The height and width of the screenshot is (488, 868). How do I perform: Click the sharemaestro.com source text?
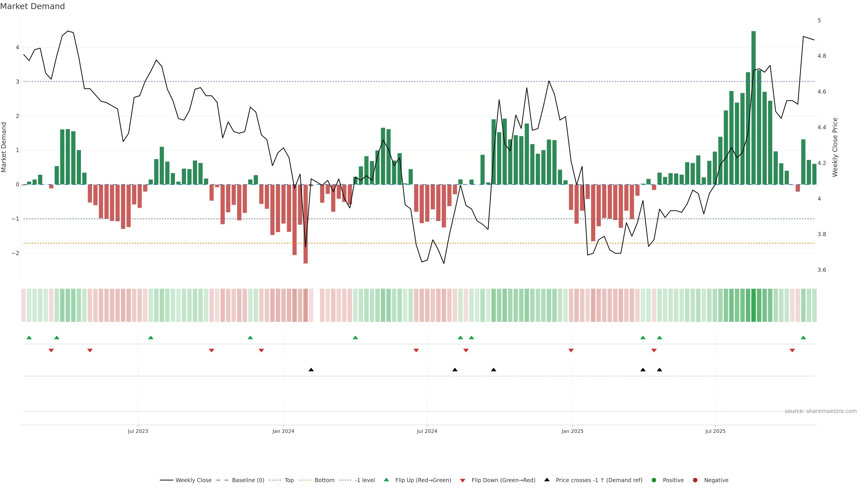coord(821,411)
